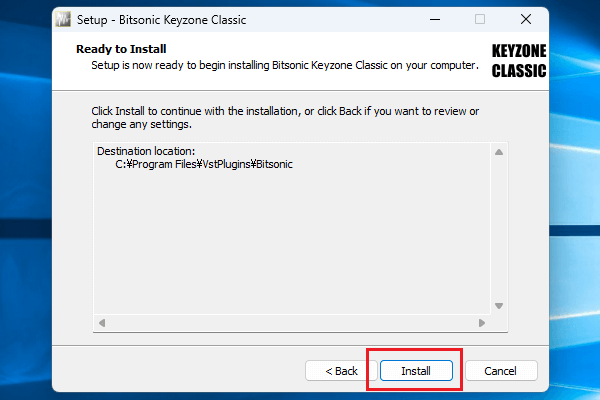The width and height of the screenshot is (600, 400).
Task: Click the scroll left arrow in the summary box
Action: [x=101, y=323]
